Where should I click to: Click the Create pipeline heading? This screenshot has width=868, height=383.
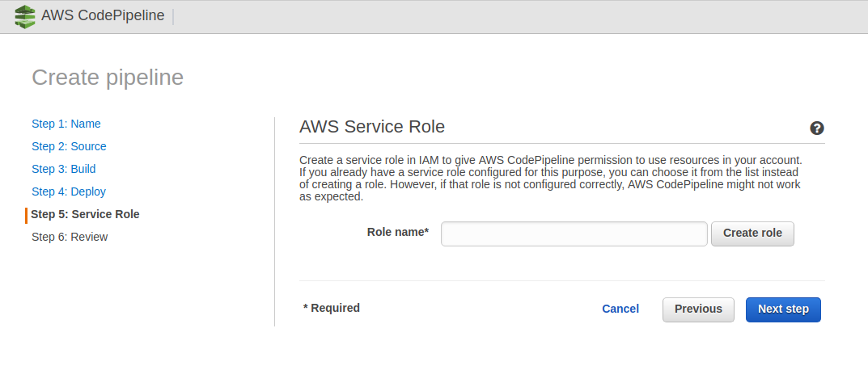(108, 78)
